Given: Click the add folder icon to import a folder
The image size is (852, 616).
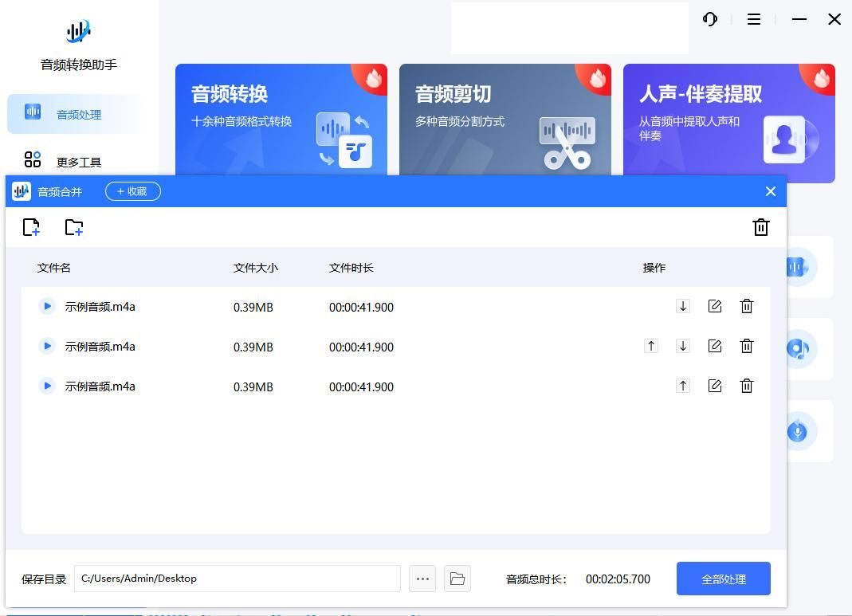Looking at the screenshot, I should [x=73, y=227].
